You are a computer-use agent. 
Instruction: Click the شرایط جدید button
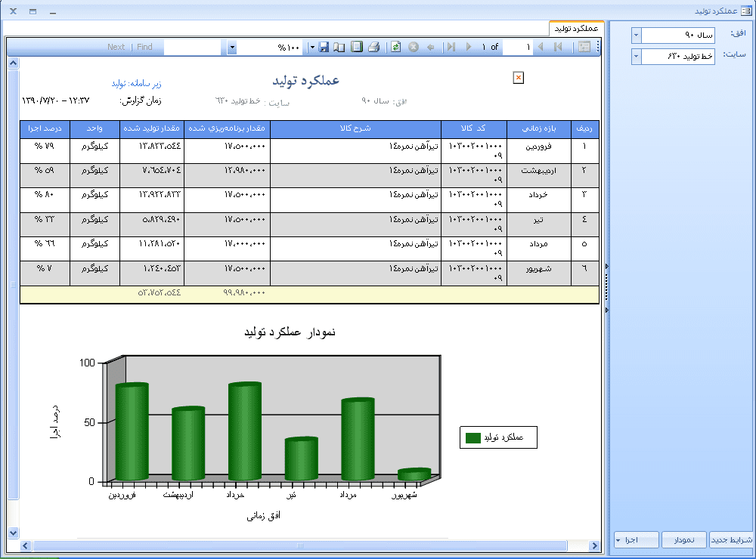(x=732, y=540)
